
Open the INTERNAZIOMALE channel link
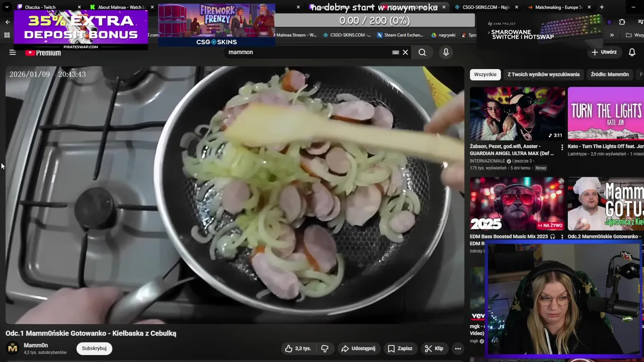coord(488,161)
